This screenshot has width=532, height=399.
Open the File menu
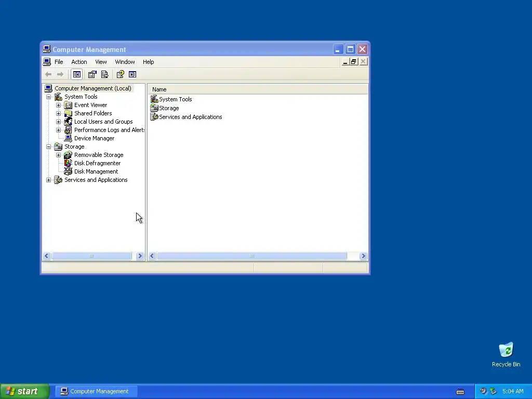click(x=59, y=62)
